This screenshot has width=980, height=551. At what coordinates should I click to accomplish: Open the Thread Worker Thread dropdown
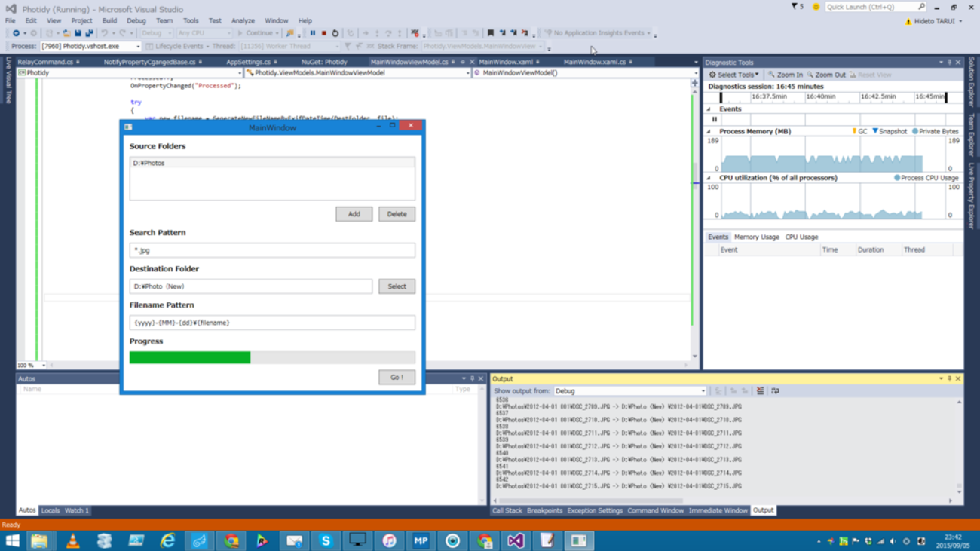coord(289,46)
